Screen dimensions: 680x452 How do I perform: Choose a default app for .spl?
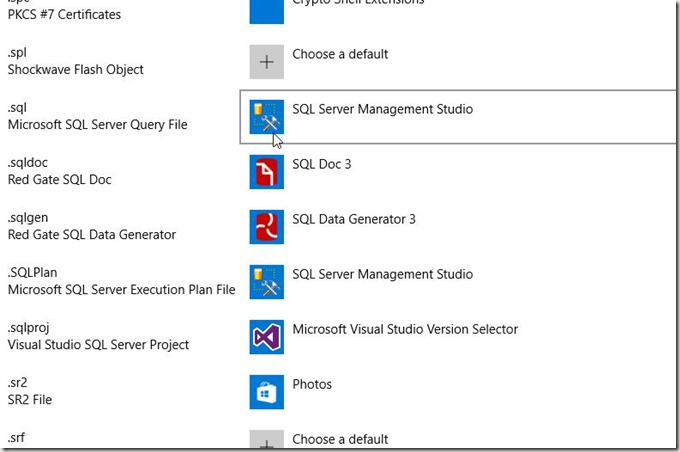(340, 54)
